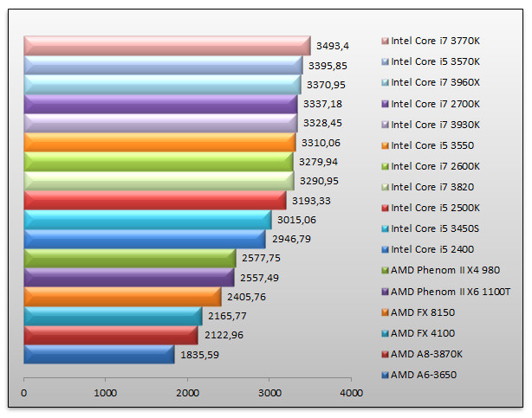The height and width of the screenshot is (418, 532).
Task: Select the Intel Core i7 3930K legend label
Action: pos(435,125)
